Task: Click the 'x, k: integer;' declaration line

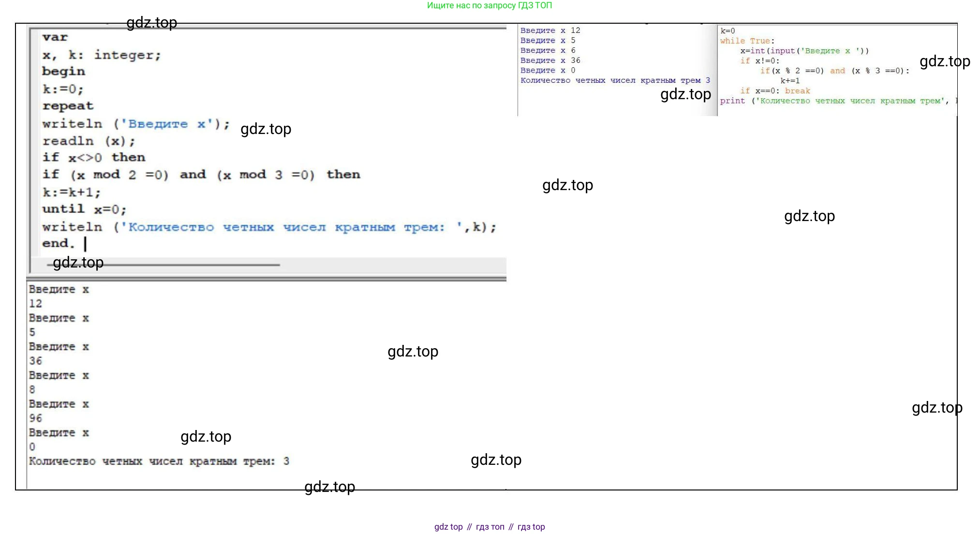Action: [x=101, y=55]
